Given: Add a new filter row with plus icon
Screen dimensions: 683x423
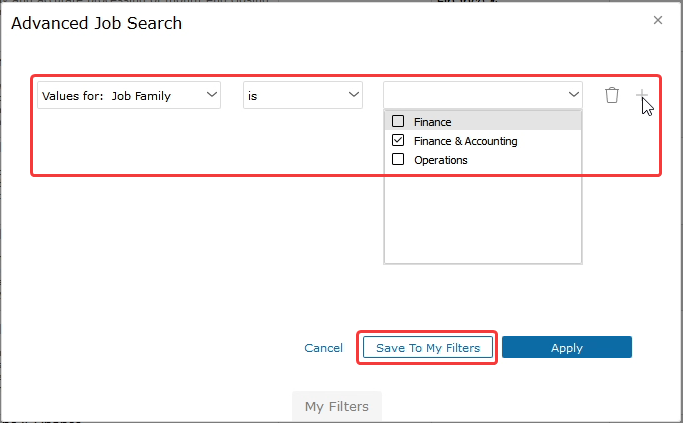Looking at the screenshot, I should pyautogui.click(x=642, y=95).
